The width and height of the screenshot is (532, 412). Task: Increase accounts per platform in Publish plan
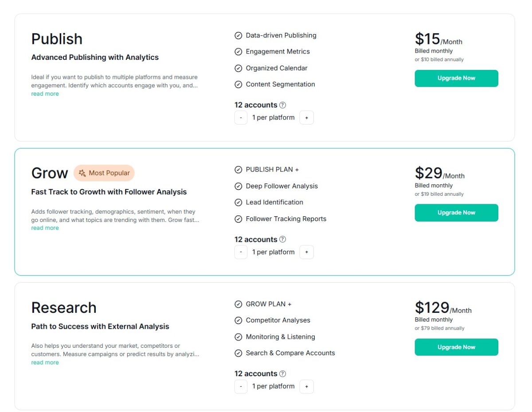pyautogui.click(x=306, y=118)
